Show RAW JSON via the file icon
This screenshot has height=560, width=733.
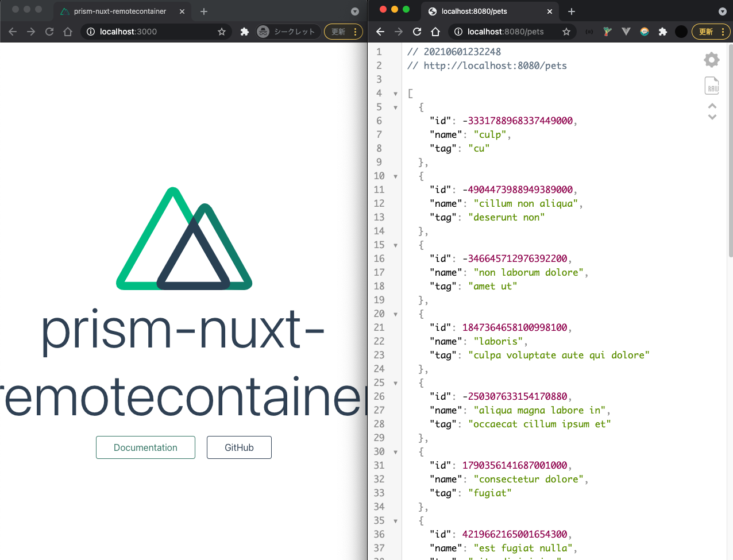pos(712,86)
